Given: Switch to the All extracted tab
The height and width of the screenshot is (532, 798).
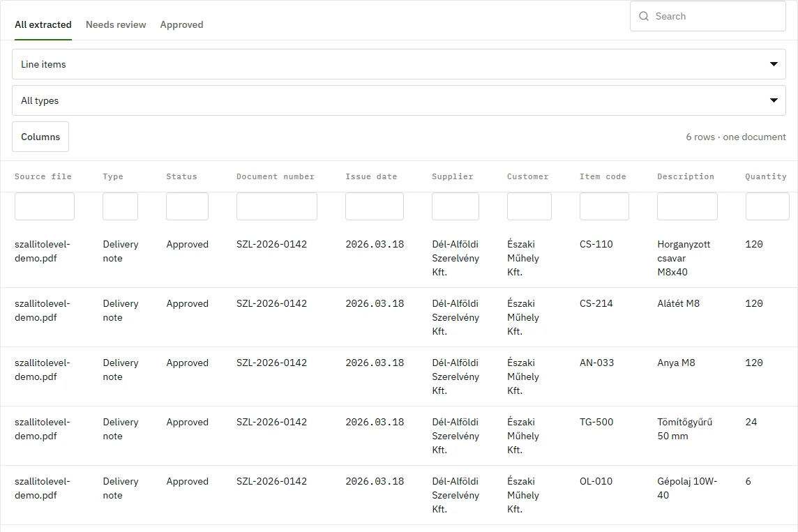Looking at the screenshot, I should pyautogui.click(x=43, y=24).
